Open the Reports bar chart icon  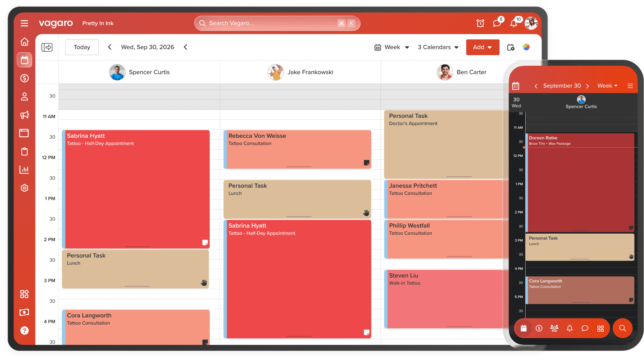tap(25, 169)
